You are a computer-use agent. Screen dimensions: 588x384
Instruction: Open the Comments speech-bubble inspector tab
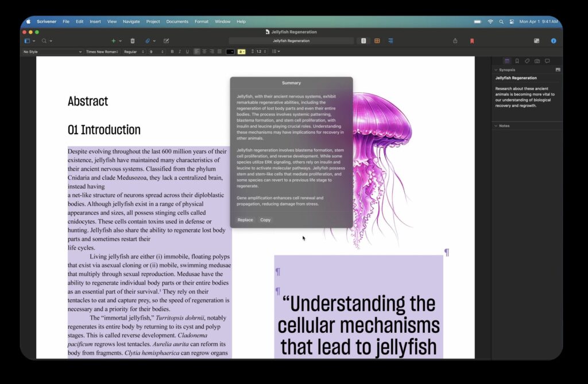click(x=547, y=61)
